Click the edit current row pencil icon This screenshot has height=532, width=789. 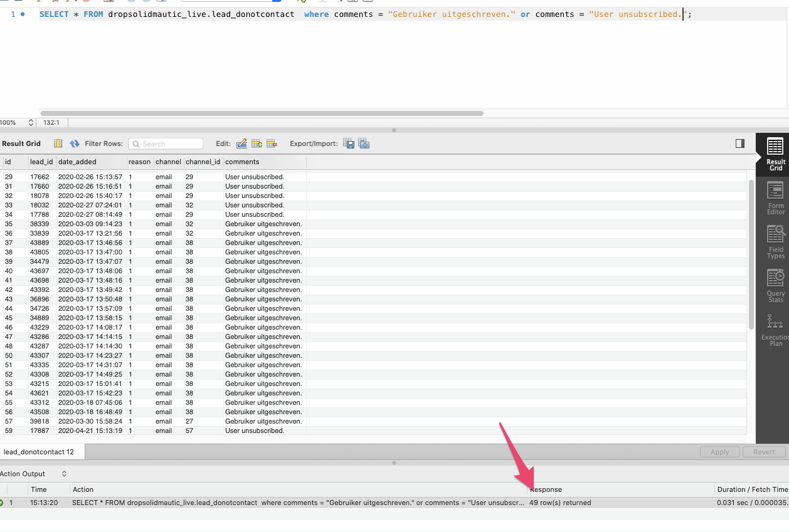[241, 143]
